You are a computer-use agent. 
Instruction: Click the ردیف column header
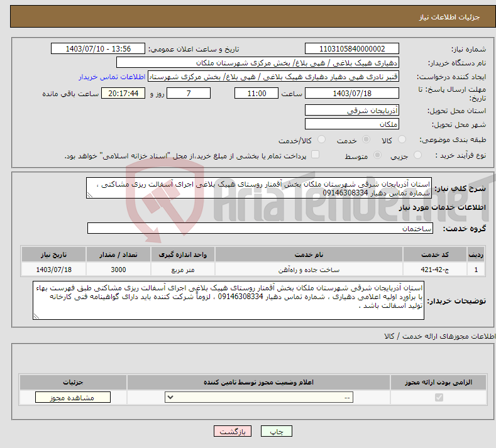476,254
